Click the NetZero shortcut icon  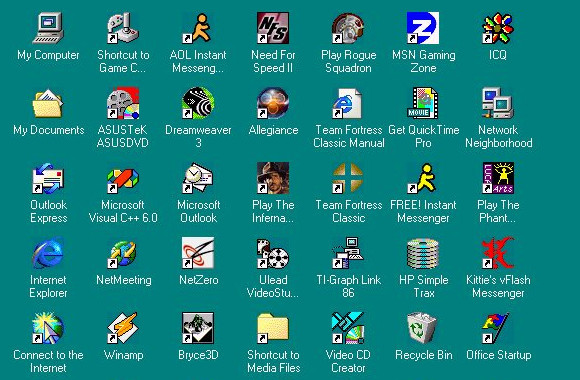click(x=198, y=253)
